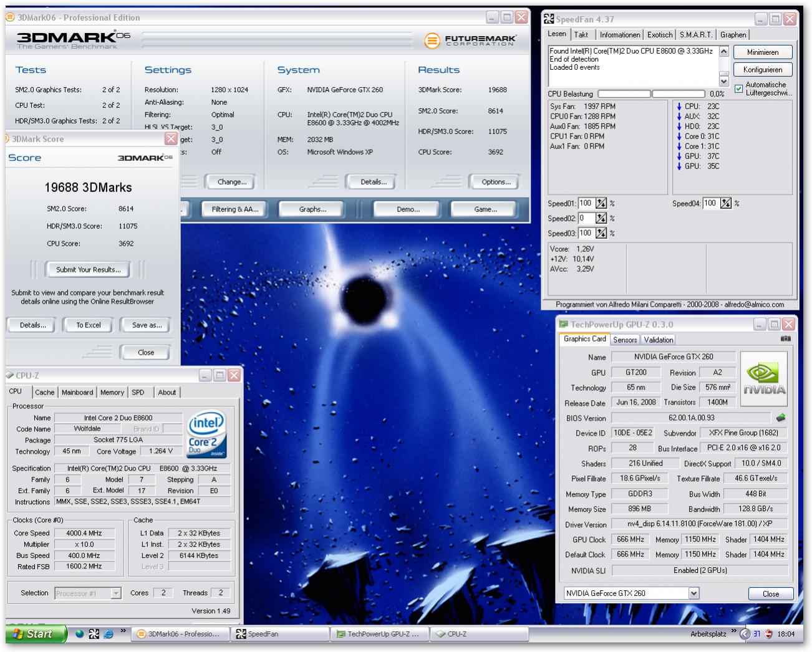
Task: Open Internet Explorer from the quick launch bar
Action: pos(108,634)
